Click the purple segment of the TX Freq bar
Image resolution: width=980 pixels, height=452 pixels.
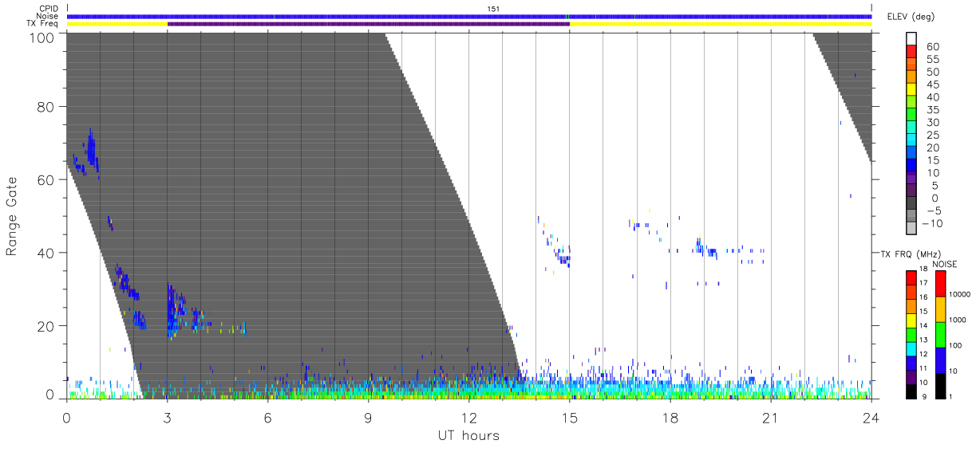click(x=369, y=24)
